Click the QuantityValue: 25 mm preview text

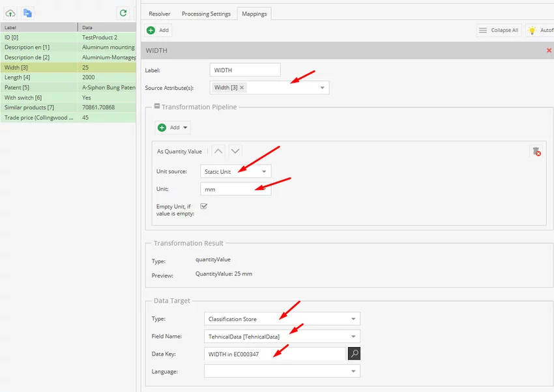click(224, 273)
